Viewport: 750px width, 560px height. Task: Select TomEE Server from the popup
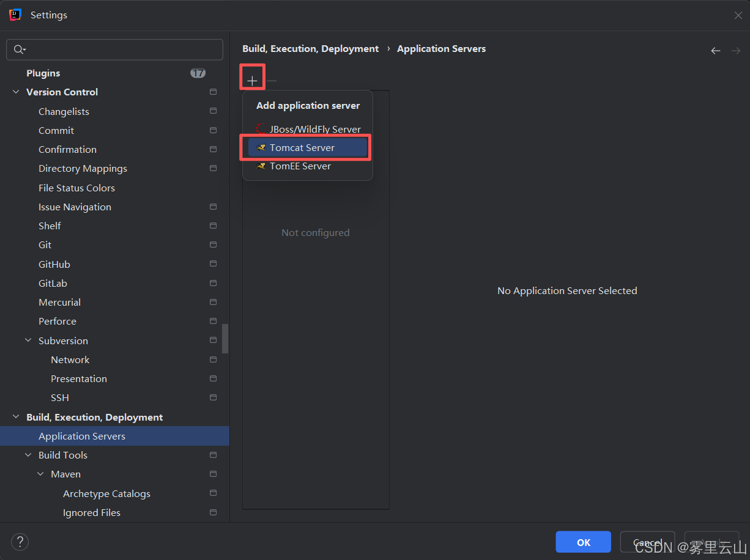coord(308,166)
